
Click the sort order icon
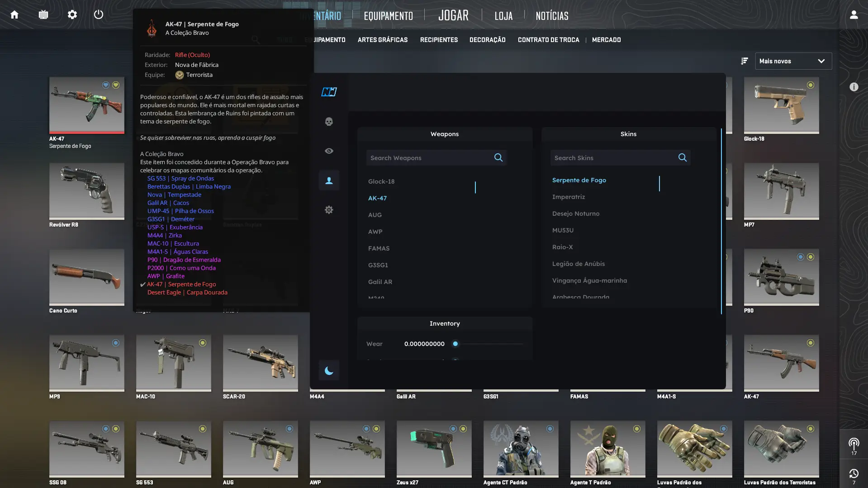point(745,61)
